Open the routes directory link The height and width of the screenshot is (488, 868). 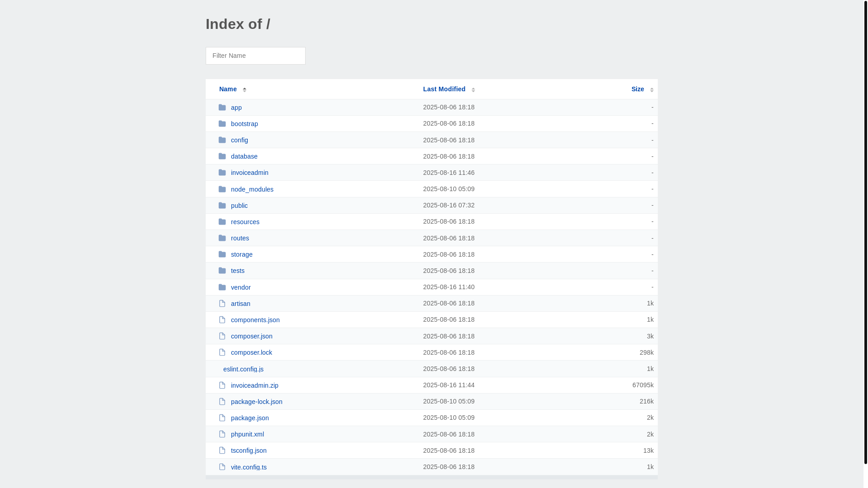coord(240,238)
